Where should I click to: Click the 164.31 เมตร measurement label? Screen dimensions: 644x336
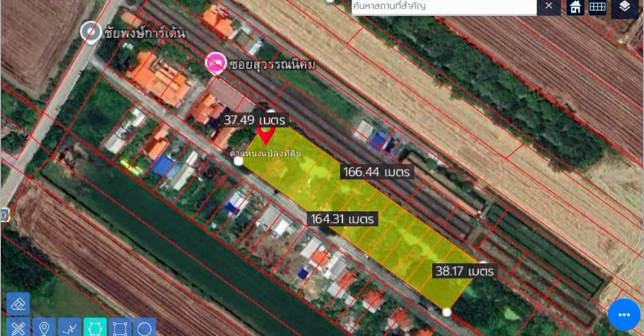[x=342, y=219]
